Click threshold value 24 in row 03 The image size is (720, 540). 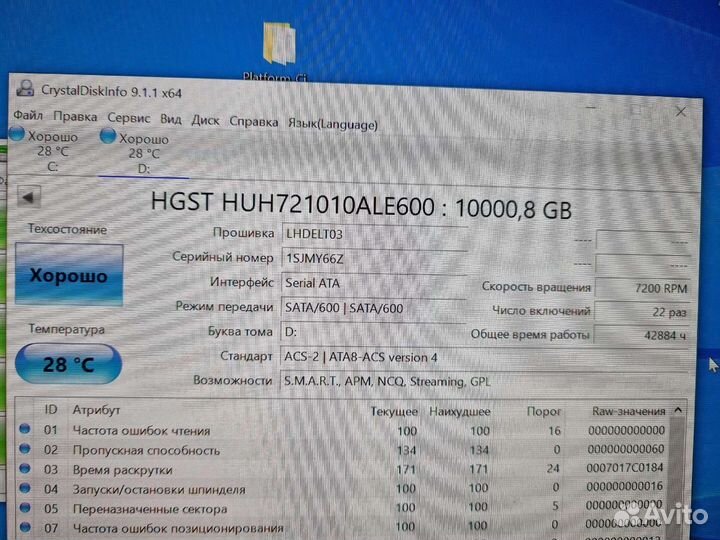553,468
